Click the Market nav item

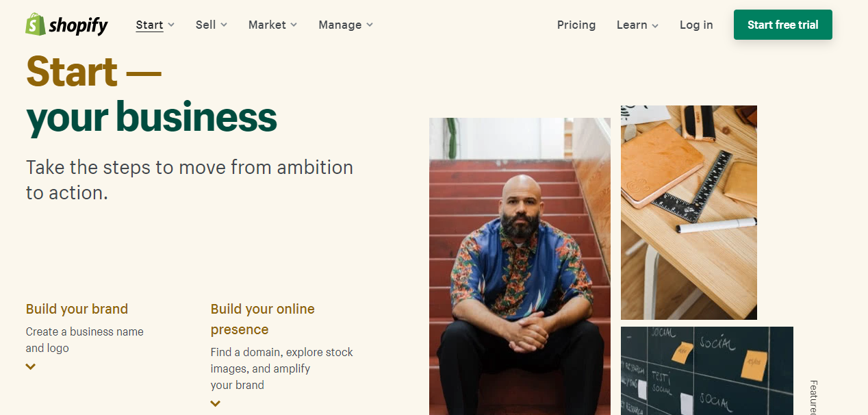click(x=267, y=25)
